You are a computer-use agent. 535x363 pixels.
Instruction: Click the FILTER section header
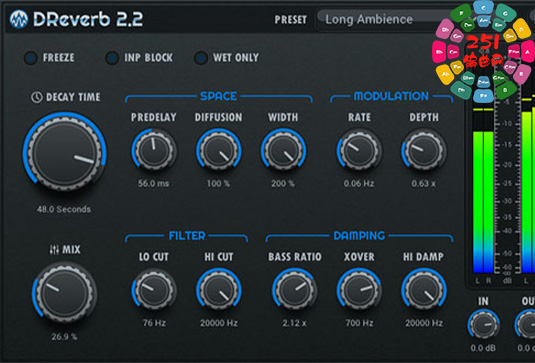(187, 236)
